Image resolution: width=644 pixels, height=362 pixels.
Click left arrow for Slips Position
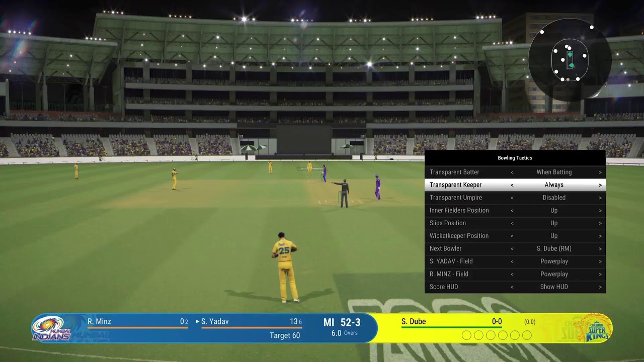pos(512,223)
